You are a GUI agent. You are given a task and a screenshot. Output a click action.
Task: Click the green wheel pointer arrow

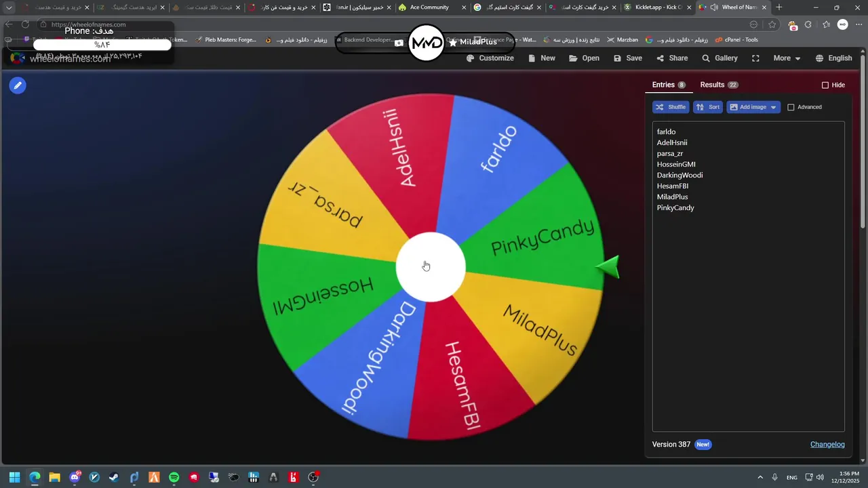[x=608, y=266]
